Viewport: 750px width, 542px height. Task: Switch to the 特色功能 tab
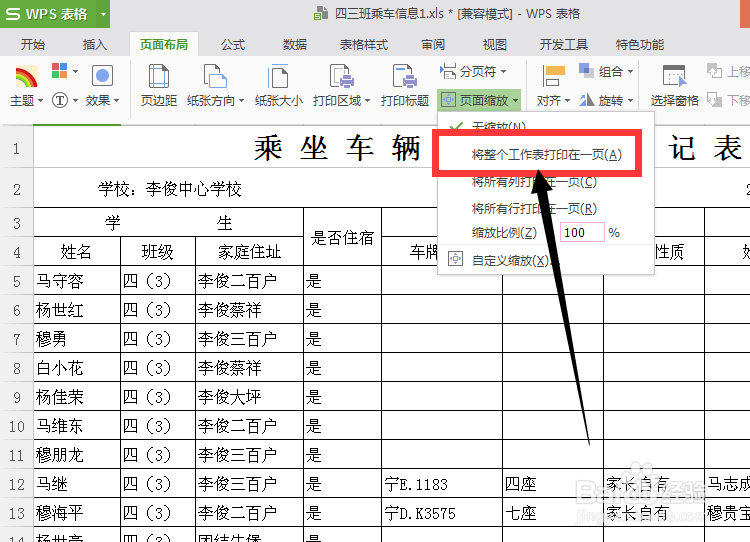640,44
